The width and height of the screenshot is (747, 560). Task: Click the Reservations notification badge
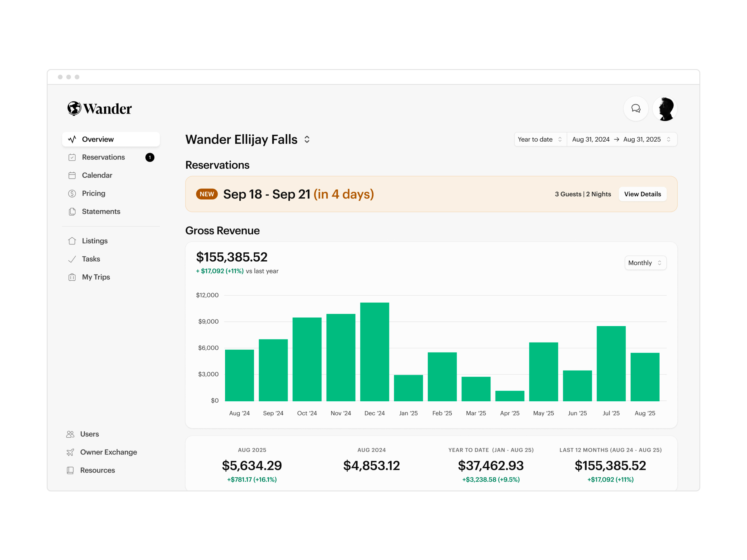pos(150,157)
